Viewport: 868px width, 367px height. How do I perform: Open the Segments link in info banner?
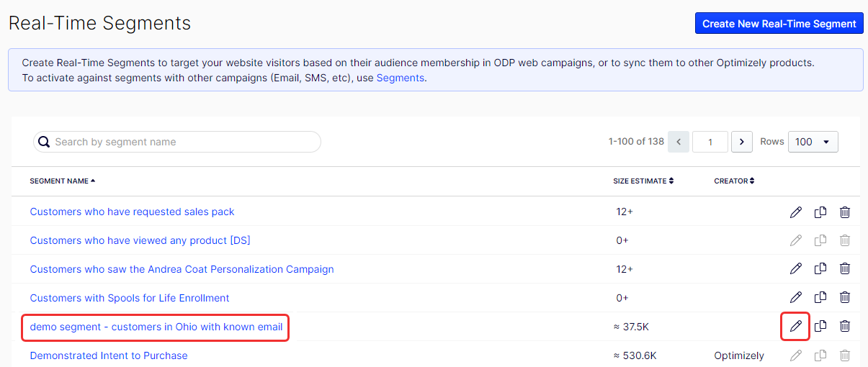click(x=401, y=78)
